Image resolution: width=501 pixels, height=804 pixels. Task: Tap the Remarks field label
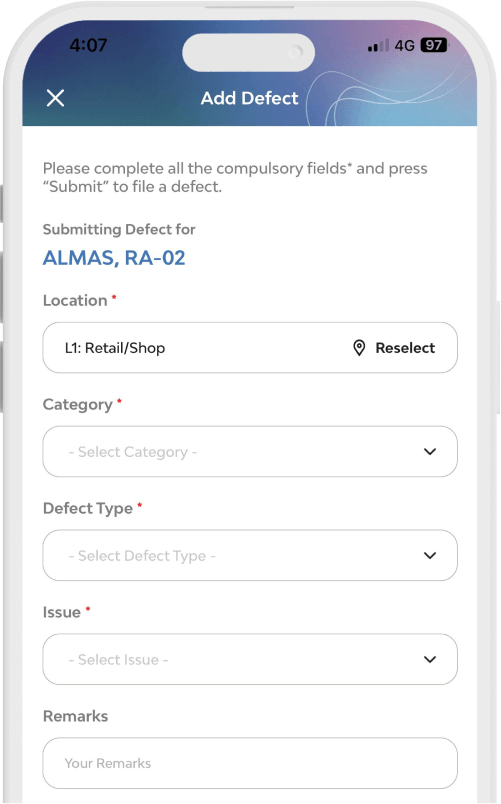point(75,716)
